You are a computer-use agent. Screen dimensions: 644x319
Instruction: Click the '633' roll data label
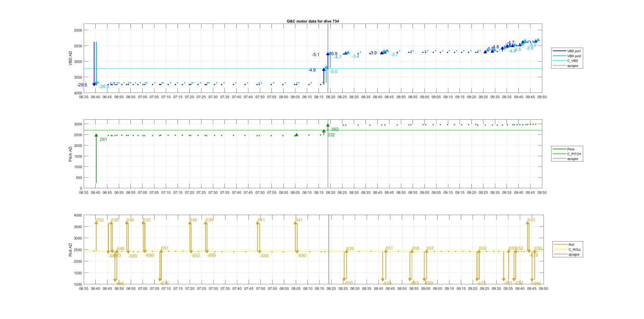click(147, 220)
